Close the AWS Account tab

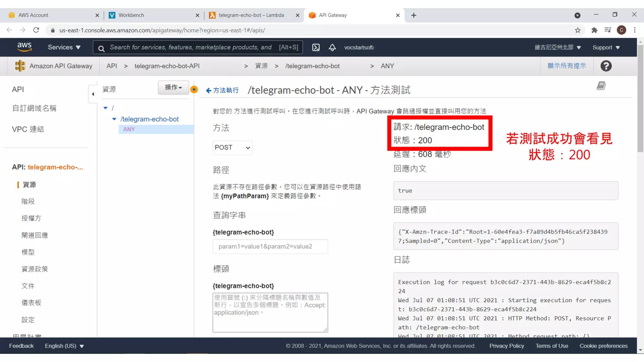[x=97, y=15]
